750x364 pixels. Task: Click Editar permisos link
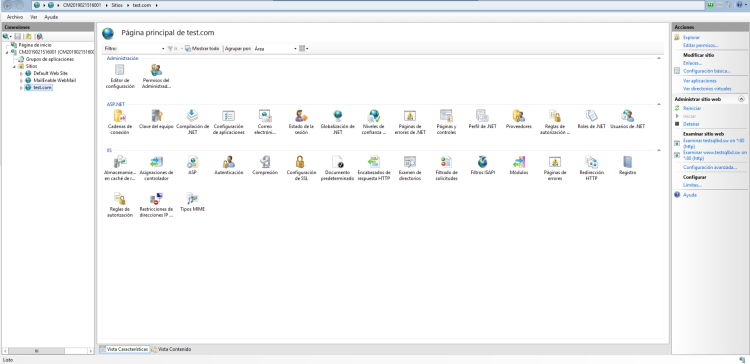coord(700,45)
